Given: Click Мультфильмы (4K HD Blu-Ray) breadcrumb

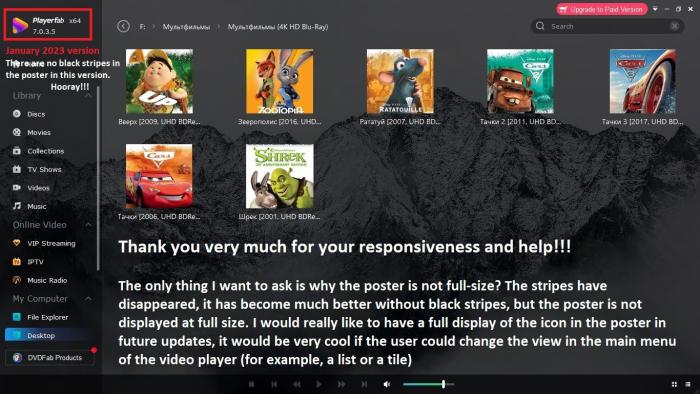Looking at the screenshot, I should (x=278, y=27).
